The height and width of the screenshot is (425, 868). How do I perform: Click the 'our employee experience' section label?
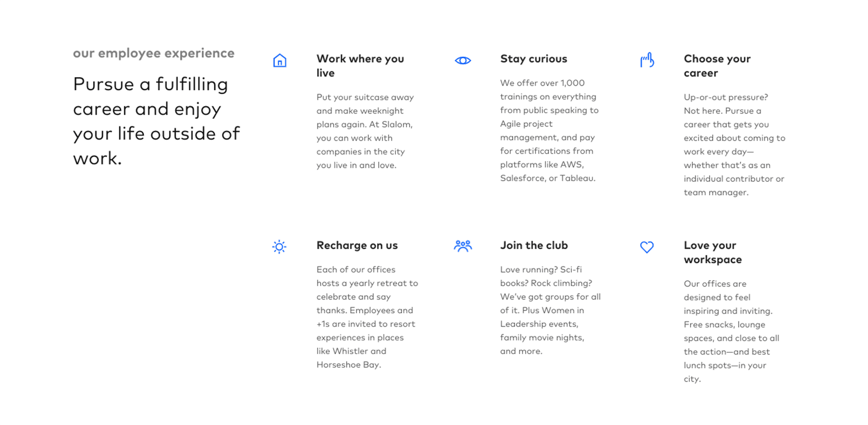point(154,53)
